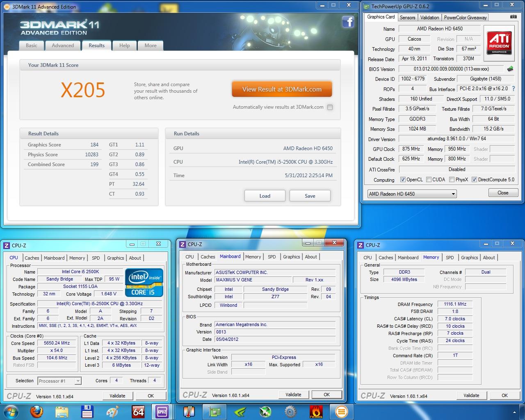Click the green arrow globe taskbar icon
Image resolution: width=525 pixels, height=420 pixels.
(x=265, y=411)
